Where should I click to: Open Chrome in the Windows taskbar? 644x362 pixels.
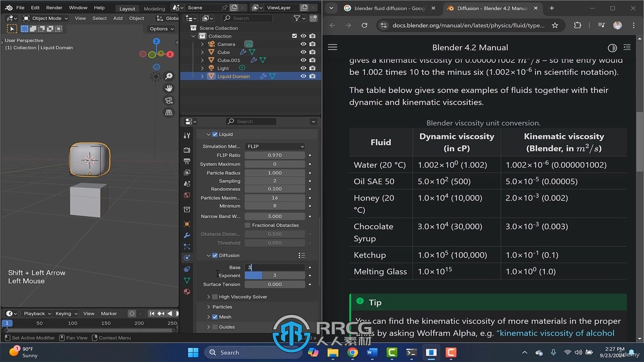point(353,352)
